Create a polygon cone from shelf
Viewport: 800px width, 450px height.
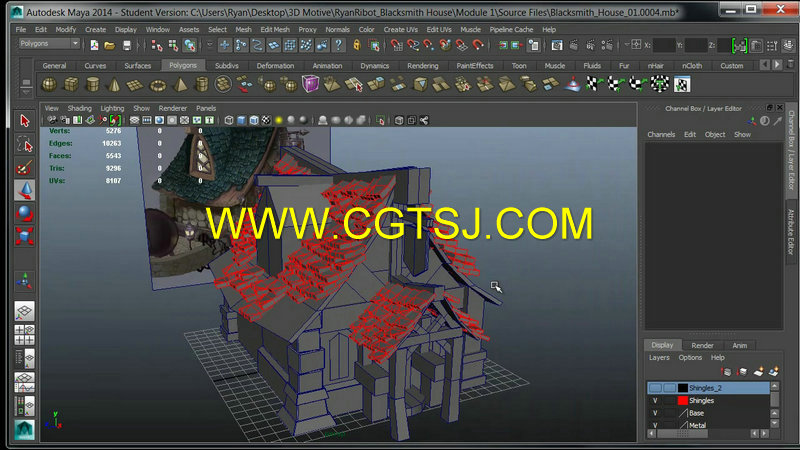point(114,85)
